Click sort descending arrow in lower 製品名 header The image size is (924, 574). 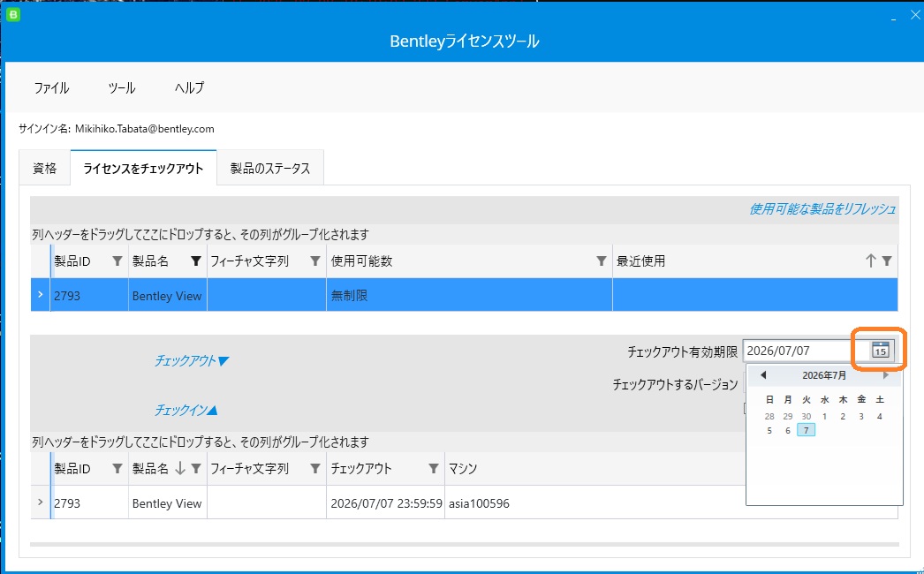coord(179,469)
